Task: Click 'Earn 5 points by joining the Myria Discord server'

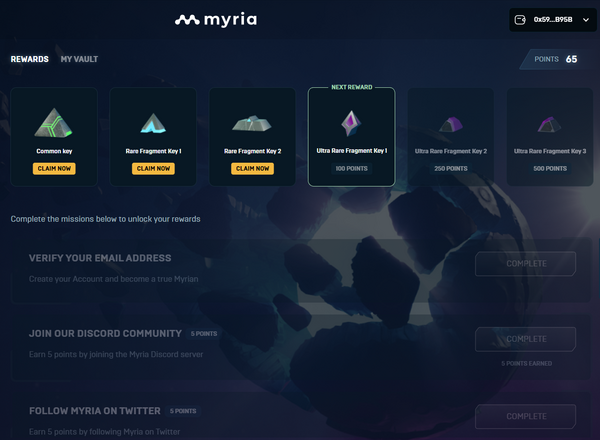Action: (116, 354)
